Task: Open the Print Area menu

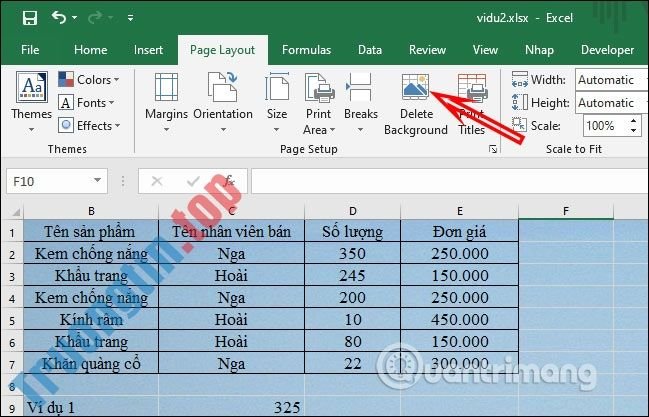Action: 319,104
